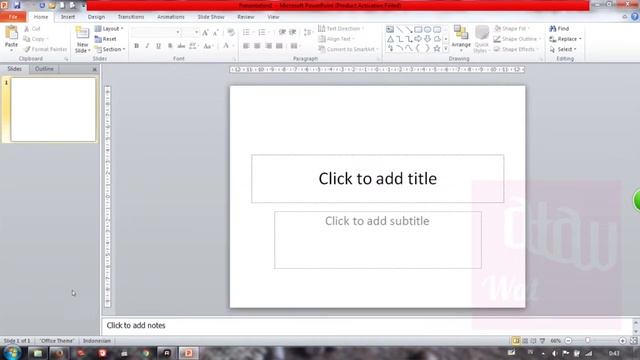Save the presentation from Quick Access Toolbar

[17, 5]
